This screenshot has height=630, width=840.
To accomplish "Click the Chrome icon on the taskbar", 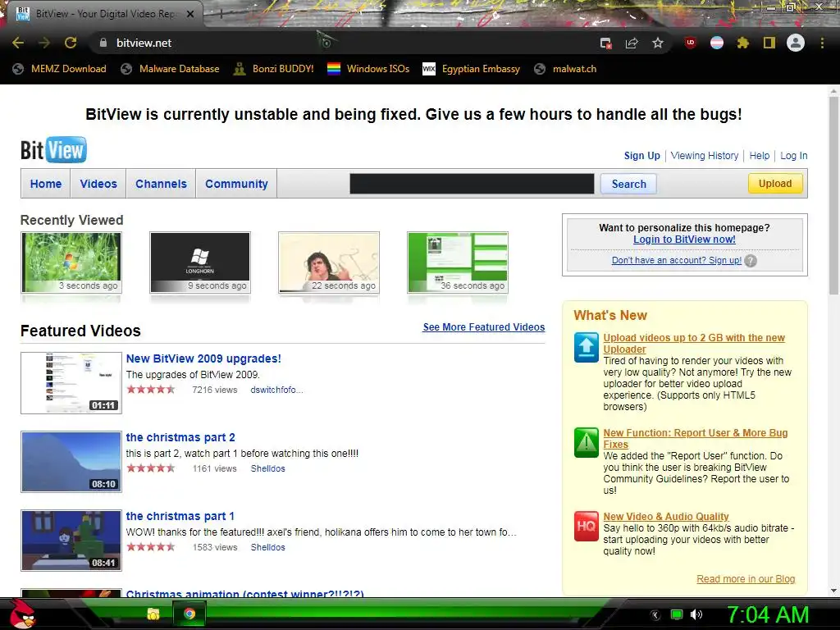I will (x=189, y=614).
